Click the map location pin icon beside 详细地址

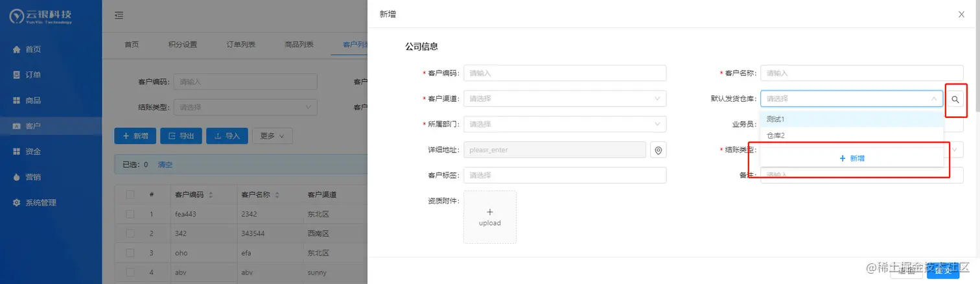(659, 150)
